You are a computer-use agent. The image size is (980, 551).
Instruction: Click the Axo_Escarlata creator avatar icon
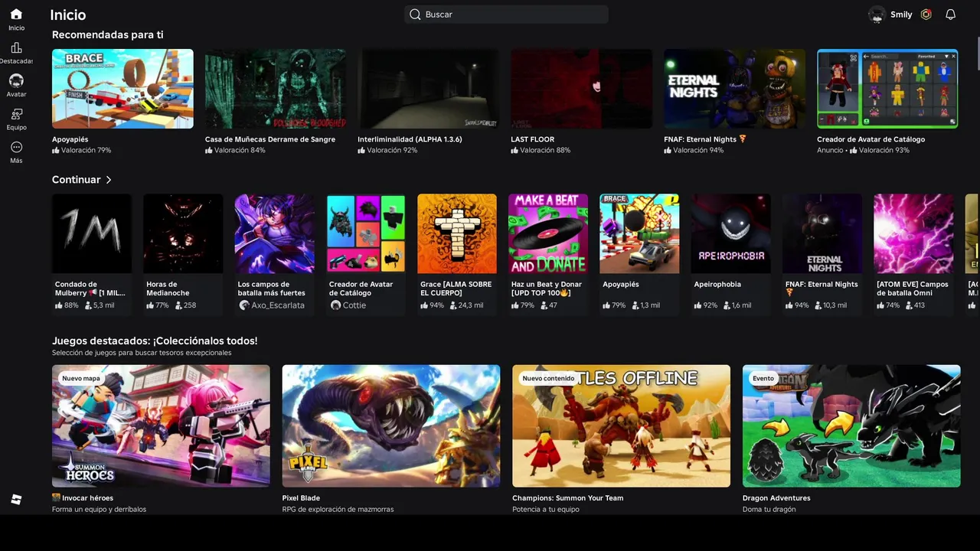point(244,305)
